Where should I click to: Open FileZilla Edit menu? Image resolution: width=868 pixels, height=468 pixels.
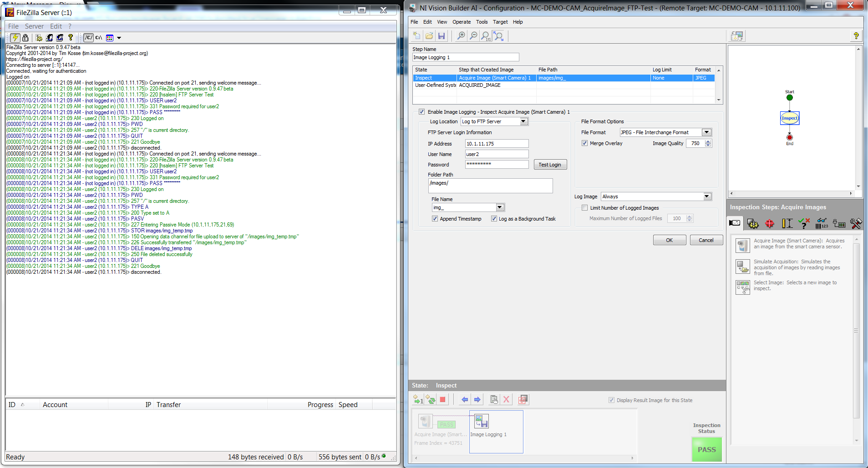pos(56,26)
